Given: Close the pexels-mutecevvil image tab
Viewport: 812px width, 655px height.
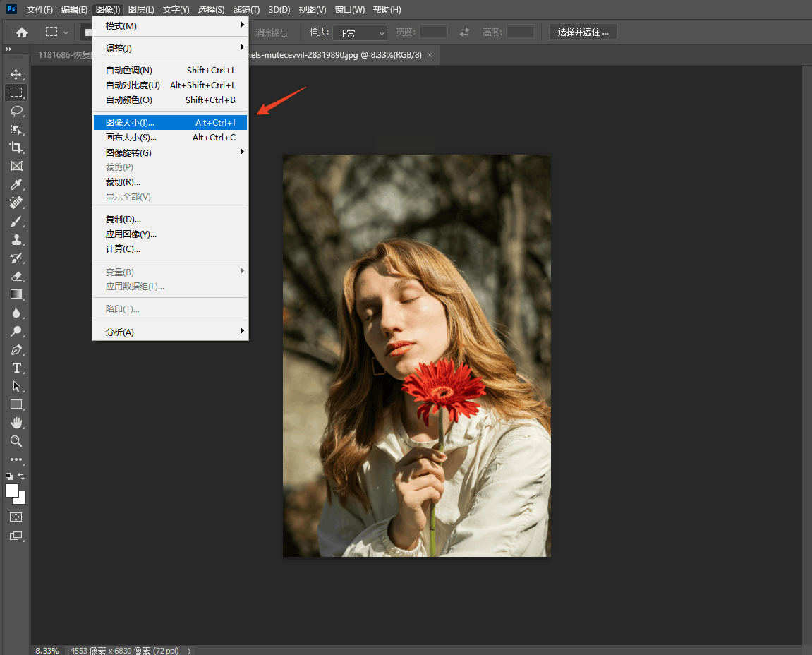Looking at the screenshot, I should (429, 55).
